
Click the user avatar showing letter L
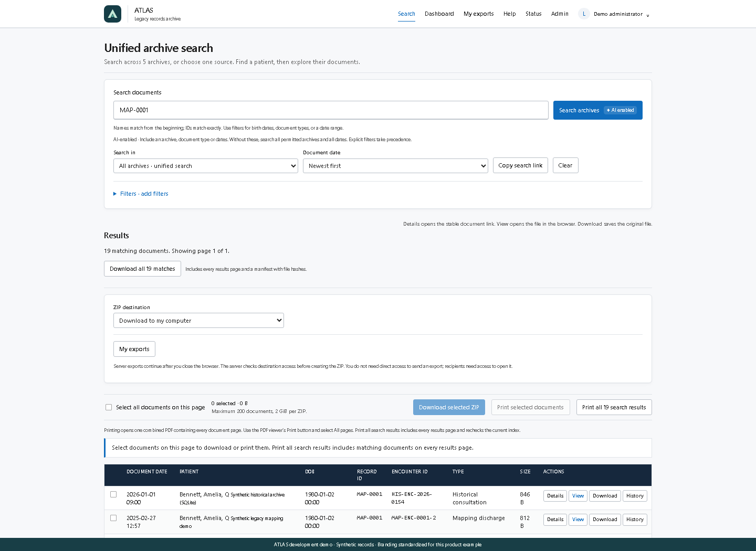(x=584, y=14)
